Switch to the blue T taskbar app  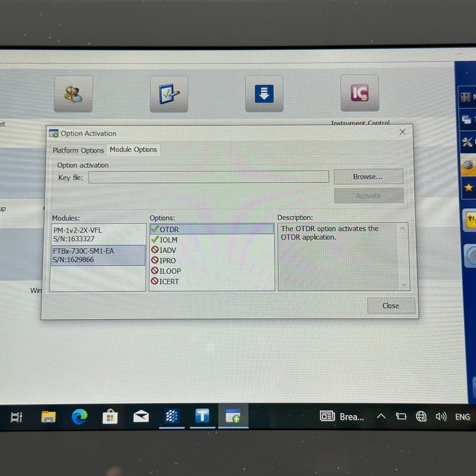coord(202,416)
